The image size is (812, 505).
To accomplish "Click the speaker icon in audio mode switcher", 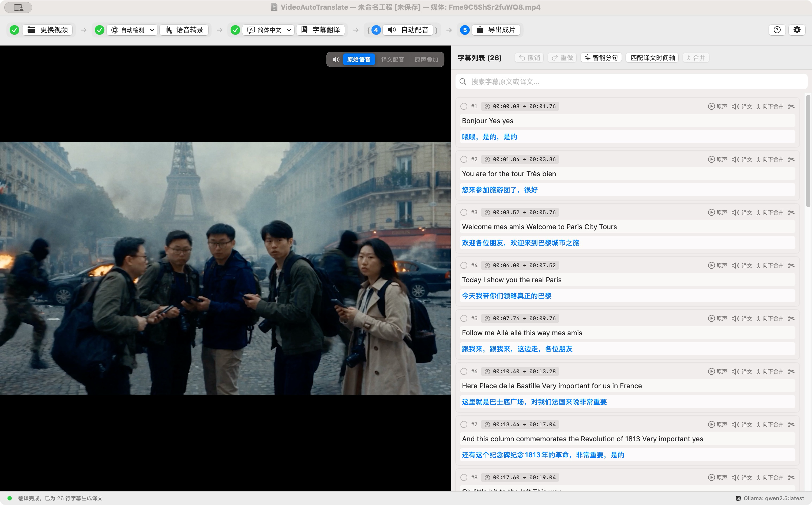I will (336, 59).
